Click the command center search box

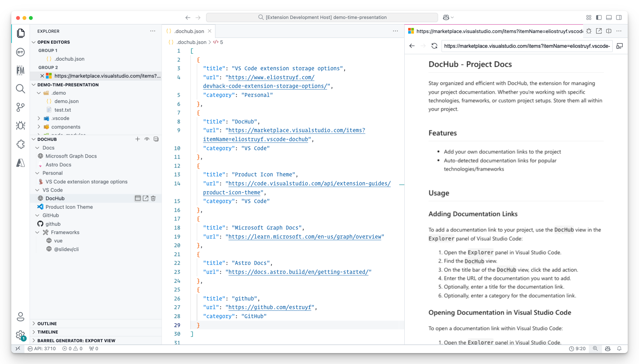click(x=322, y=17)
